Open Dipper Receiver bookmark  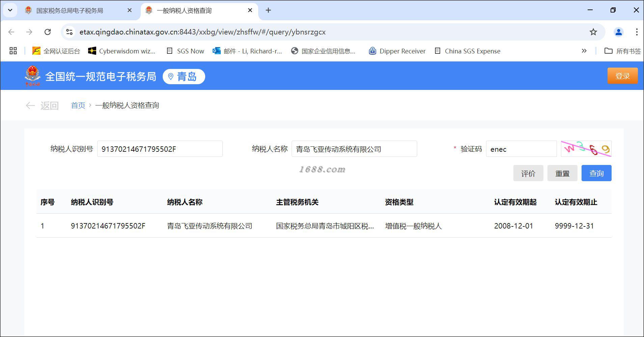click(397, 51)
